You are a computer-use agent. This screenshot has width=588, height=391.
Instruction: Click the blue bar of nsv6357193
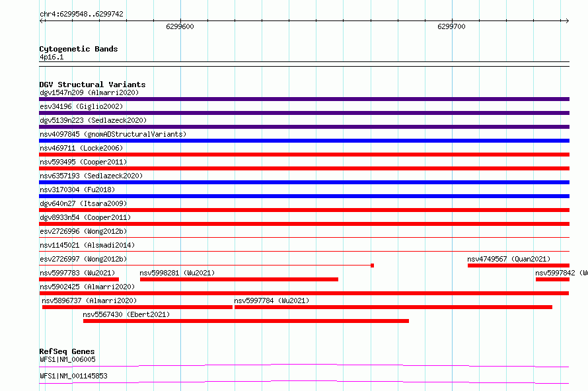304,182
